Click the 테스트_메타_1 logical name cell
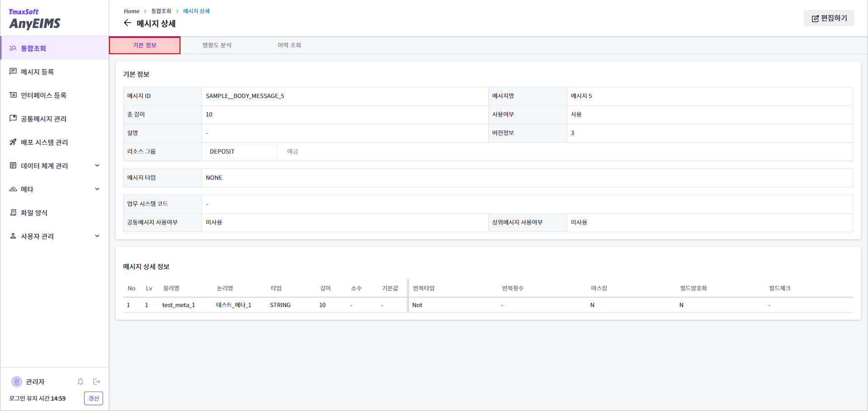Screen dimensions: 868x411 coord(233,305)
